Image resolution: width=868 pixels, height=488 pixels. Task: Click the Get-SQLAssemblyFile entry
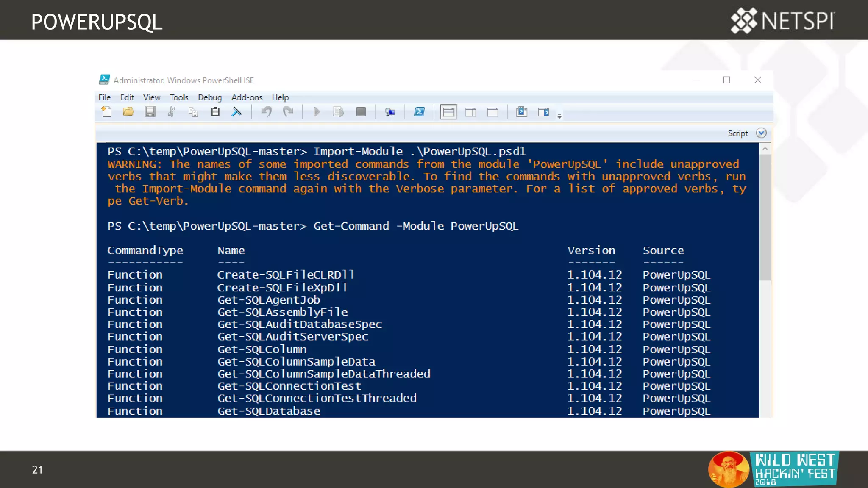coord(282,312)
